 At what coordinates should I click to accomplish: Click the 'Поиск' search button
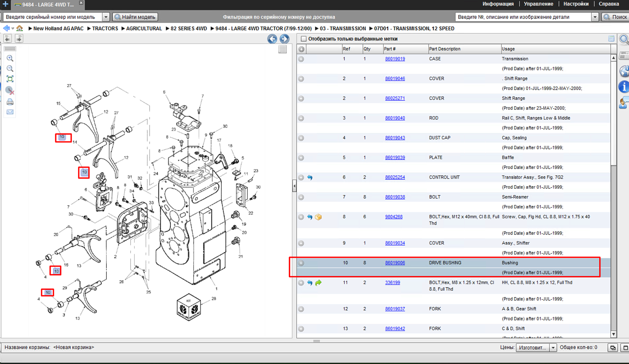(616, 17)
